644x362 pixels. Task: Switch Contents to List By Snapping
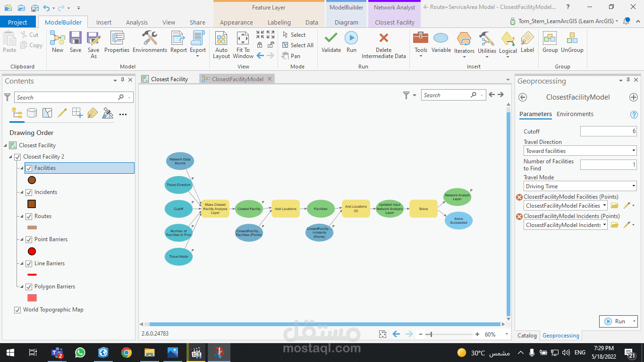click(x=77, y=113)
